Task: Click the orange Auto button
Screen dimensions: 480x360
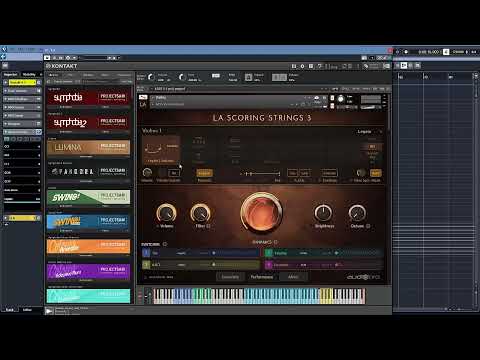Action: (376, 173)
